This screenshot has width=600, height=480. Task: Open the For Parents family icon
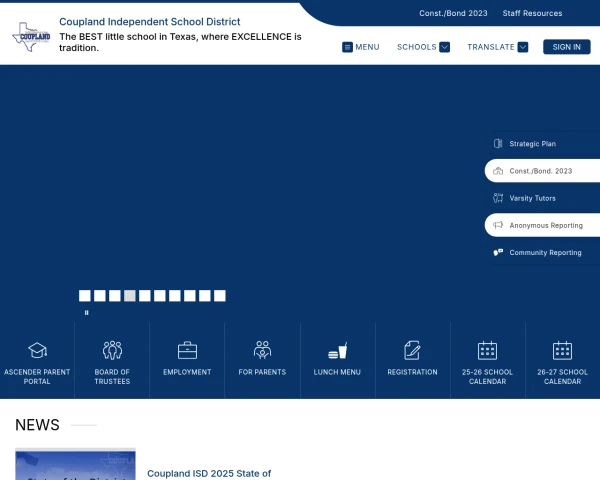point(262,350)
